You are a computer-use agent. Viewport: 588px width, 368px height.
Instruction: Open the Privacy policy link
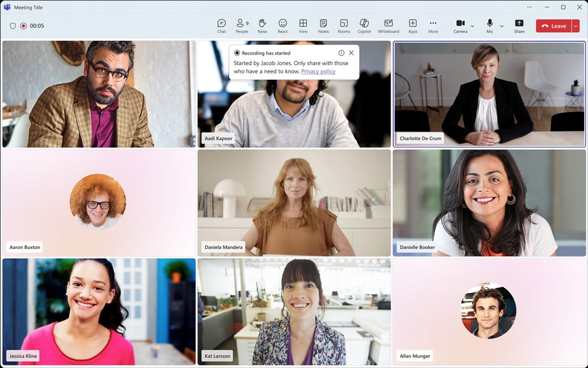(x=318, y=71)
